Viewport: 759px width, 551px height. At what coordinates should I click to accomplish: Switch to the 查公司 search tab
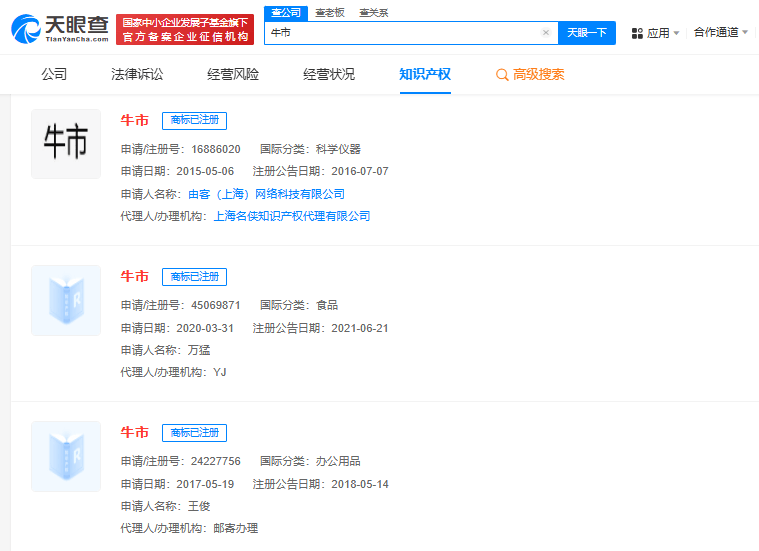pyautogui.click(x=286, y=13)
